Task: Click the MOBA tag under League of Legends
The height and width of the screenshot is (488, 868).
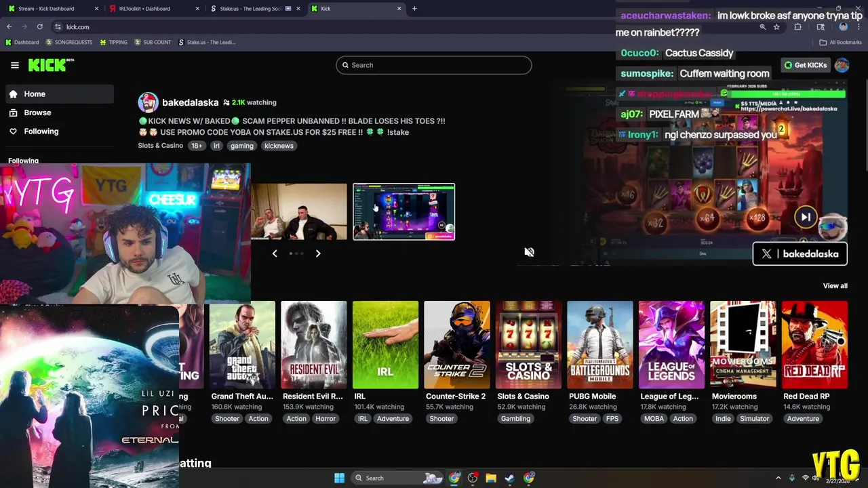Action: [654, 419]
